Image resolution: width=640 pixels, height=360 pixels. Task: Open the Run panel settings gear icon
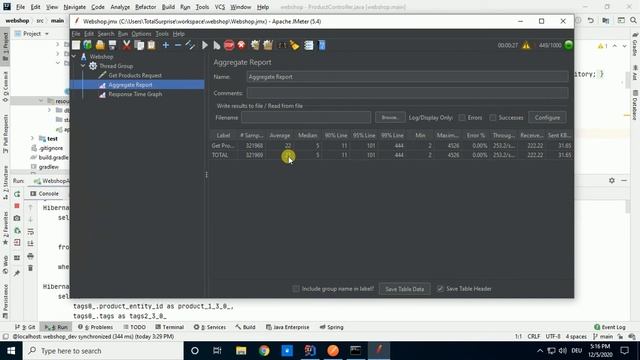click(611, 180)
